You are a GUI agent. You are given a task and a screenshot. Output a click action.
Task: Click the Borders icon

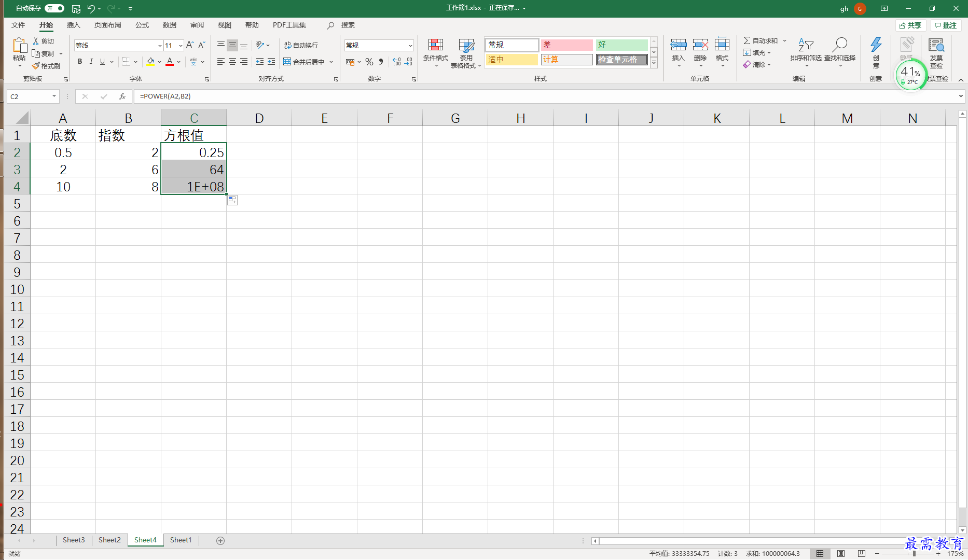pyautogui.click(x=126, y=62)
